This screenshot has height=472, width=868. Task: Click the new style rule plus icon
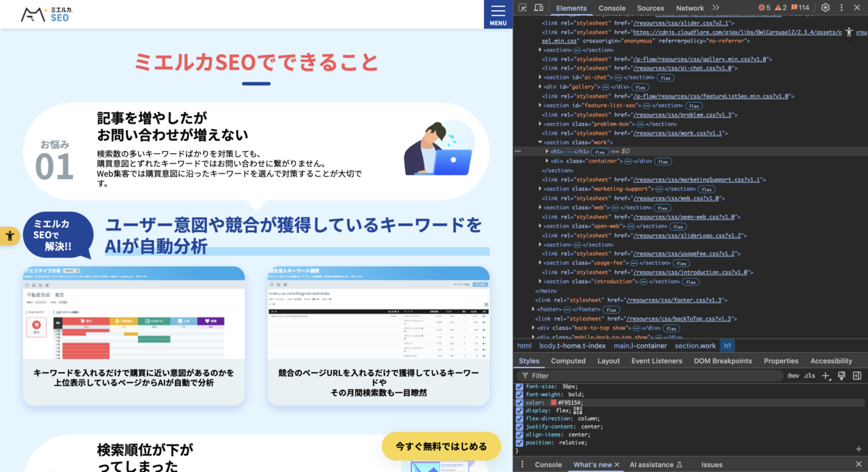click(x=825, y=375)
